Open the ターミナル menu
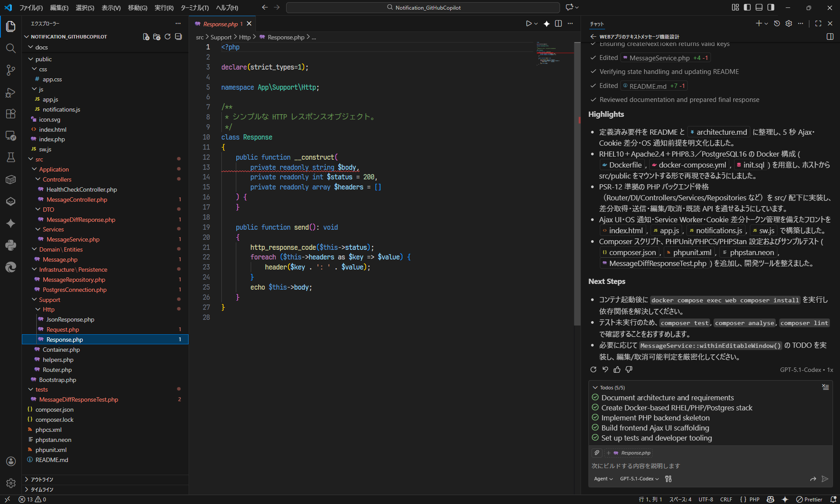Image resolution: width=840 pixels, height=504 pixels. coord(194,7)
